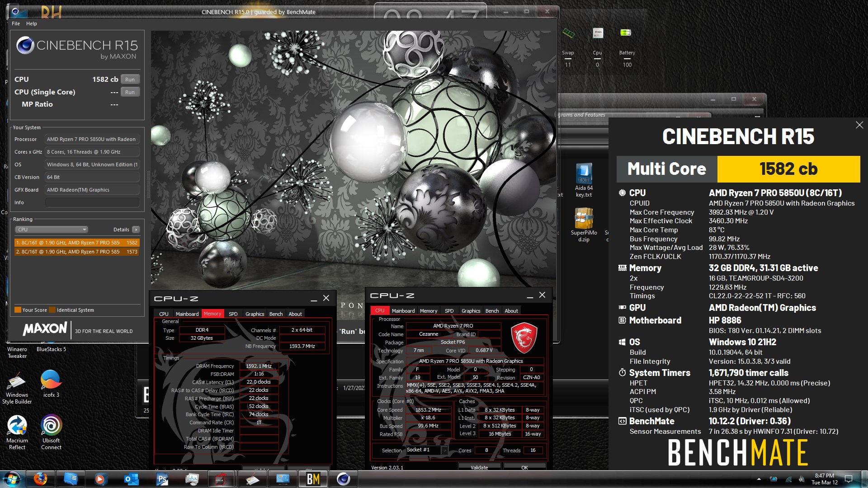The width and height of the screenshot is (868, 488).
Task: Open the Cinebench File menu
Action: coord(16,23)
